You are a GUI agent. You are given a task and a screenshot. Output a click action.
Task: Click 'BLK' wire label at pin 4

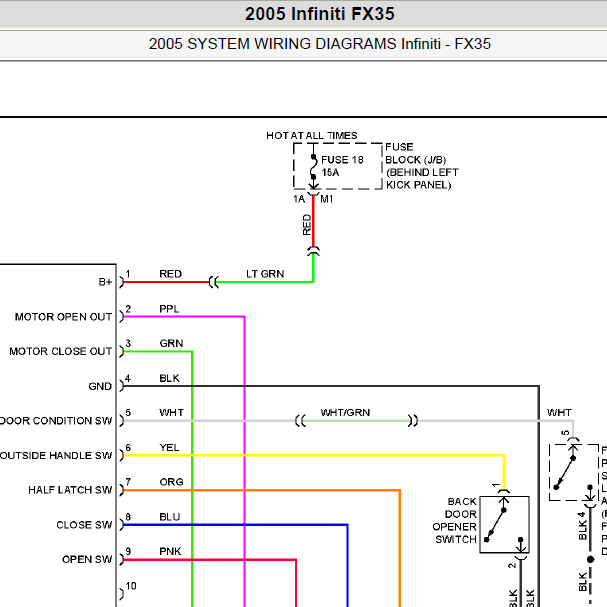169,378
